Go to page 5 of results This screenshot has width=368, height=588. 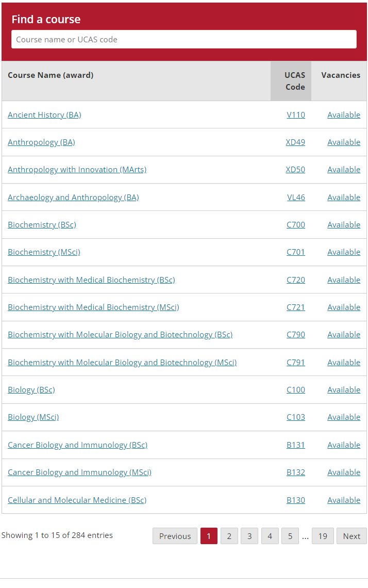coord(290,536)
